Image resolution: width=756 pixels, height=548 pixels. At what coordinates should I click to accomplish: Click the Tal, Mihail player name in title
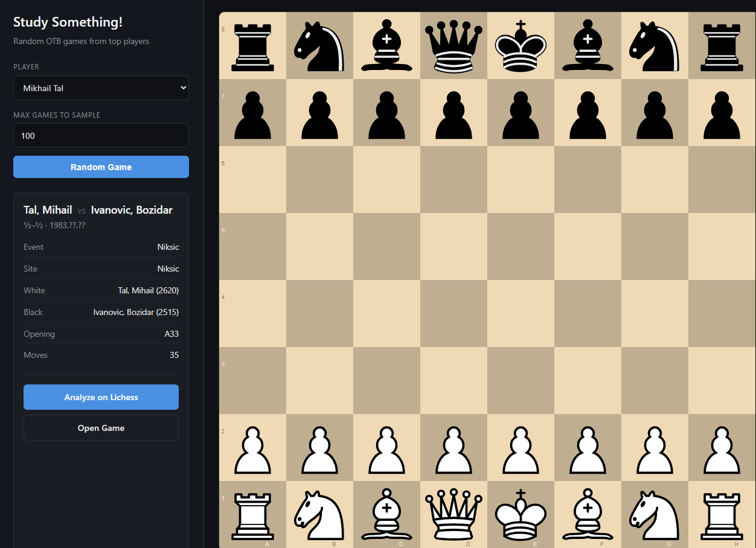[x=48, y=210]
